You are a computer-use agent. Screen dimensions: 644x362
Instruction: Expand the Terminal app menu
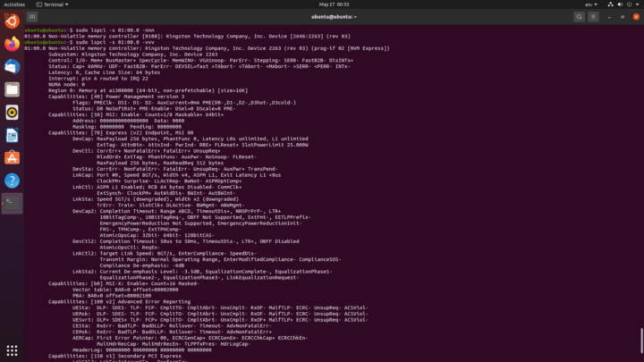[x=52, y=4]
